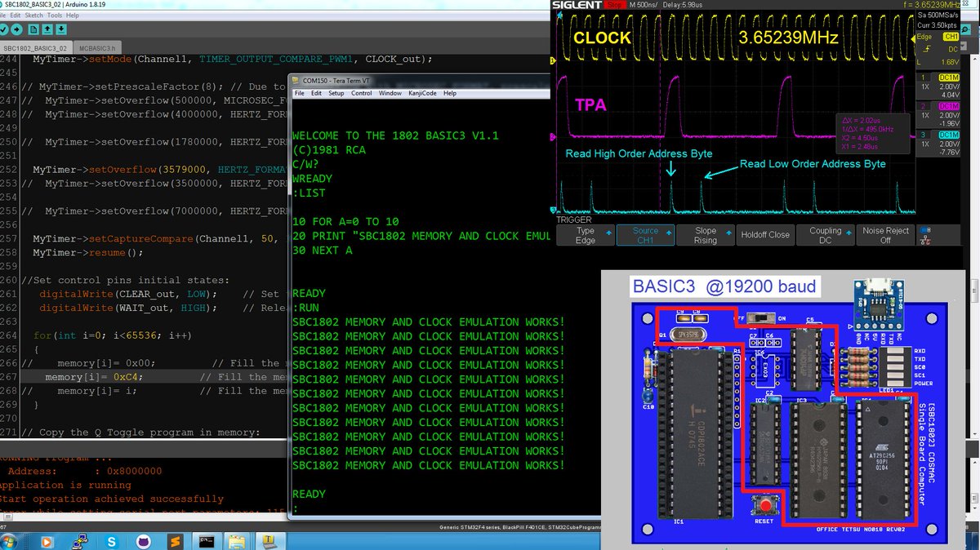Click the red Stop status indicator

616,5
